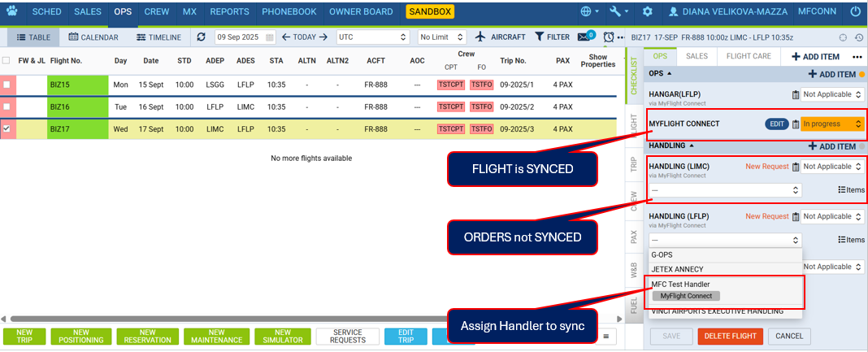This screenshot has height=352, width=868.
Task: Click the power logout icon
Action: pyautogui.click(x=855, y=12)
